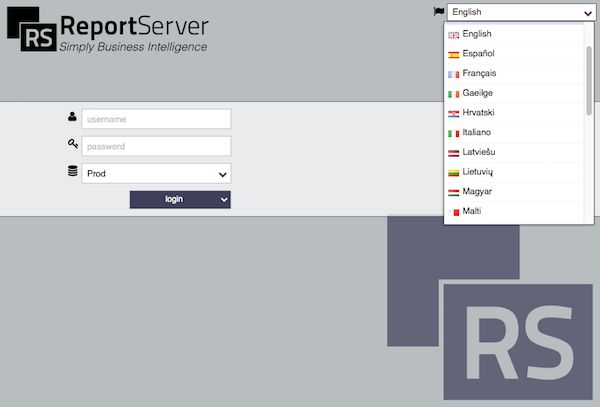Screen dimensions: 600x407
Task: Click the ReportServer RS logo icon
Action: (32, 29)
